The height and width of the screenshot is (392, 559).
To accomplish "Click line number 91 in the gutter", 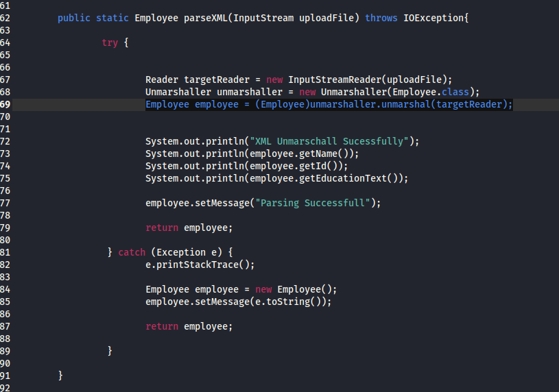I will pyautogui.click(x=5, y=376).
